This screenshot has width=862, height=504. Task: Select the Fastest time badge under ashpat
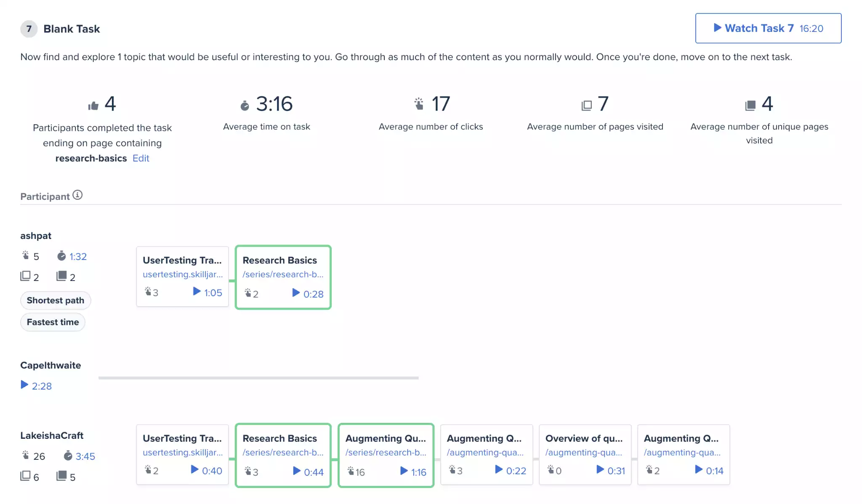[x=53, y=322]
